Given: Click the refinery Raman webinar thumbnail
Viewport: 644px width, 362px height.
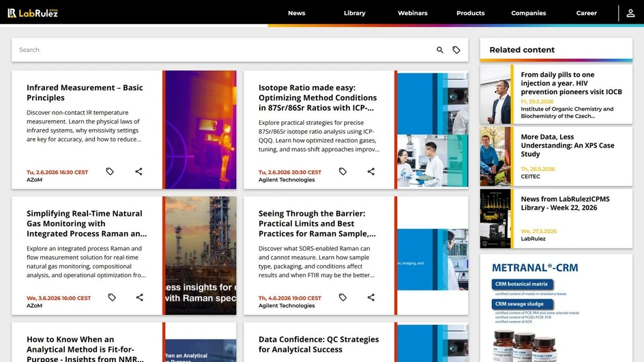Looking at the screenshot, I should [201, 255].
